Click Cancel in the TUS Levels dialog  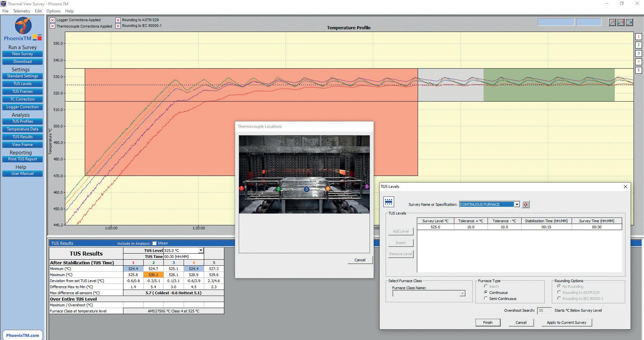coord(521,323)
